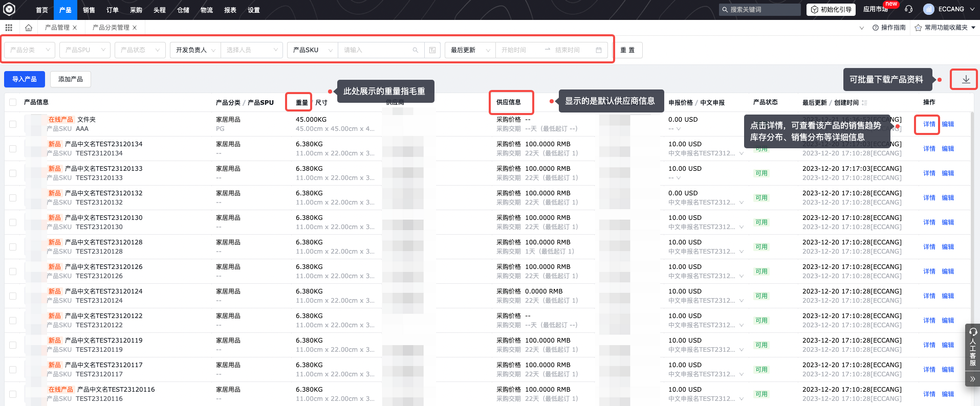Click the 导入产品 button

25,79
